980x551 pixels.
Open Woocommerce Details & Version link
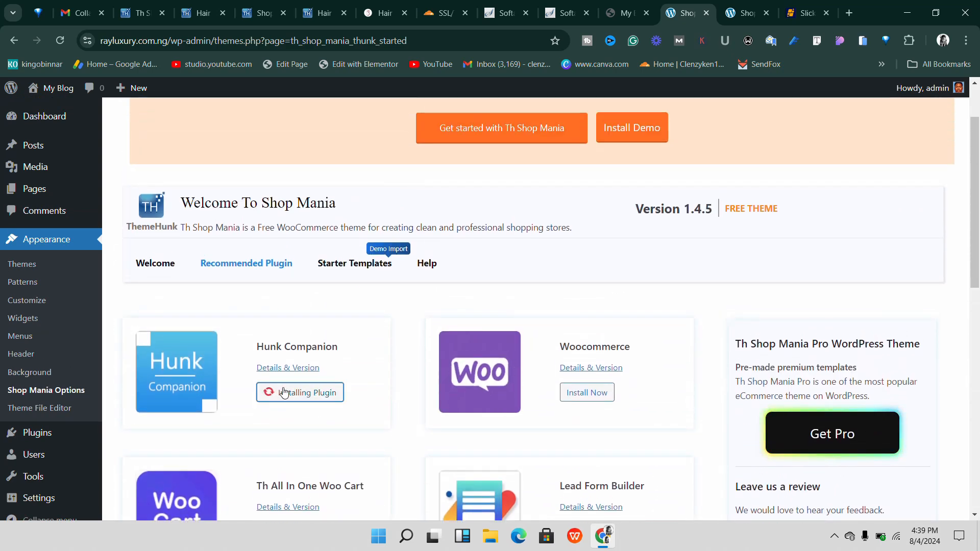[x=591, y=367]
